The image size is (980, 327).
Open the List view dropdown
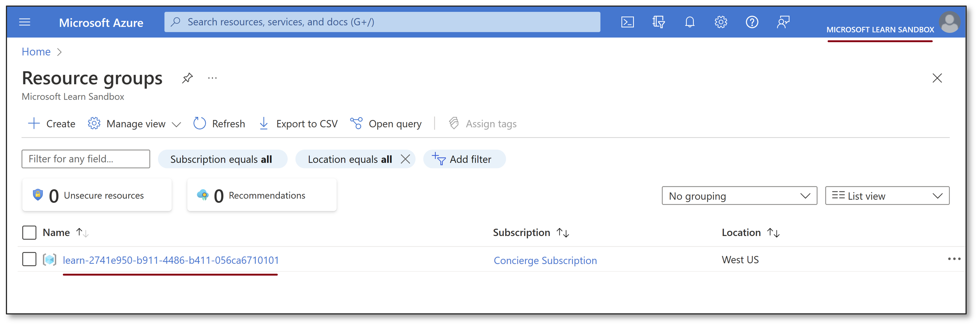(887, 196)
